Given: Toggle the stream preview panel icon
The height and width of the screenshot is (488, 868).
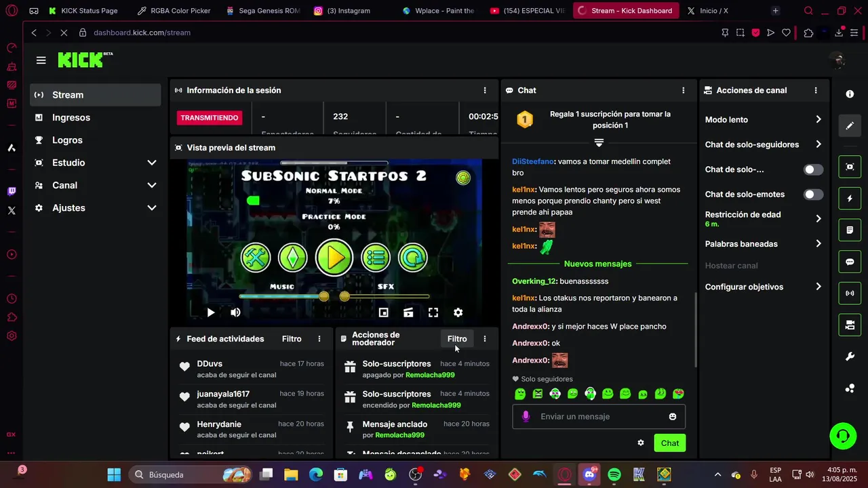Looking at the screenshot, I should (x=850, y=167).
